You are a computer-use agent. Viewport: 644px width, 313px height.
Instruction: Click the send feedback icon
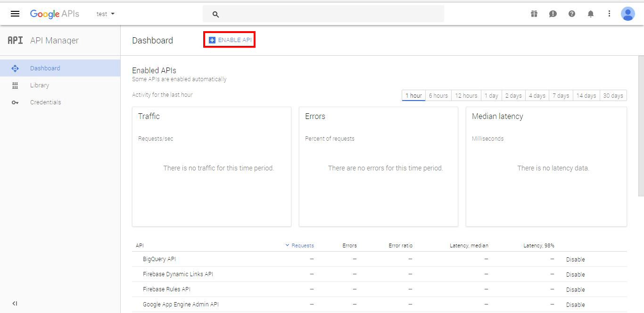tap(553, 14)
